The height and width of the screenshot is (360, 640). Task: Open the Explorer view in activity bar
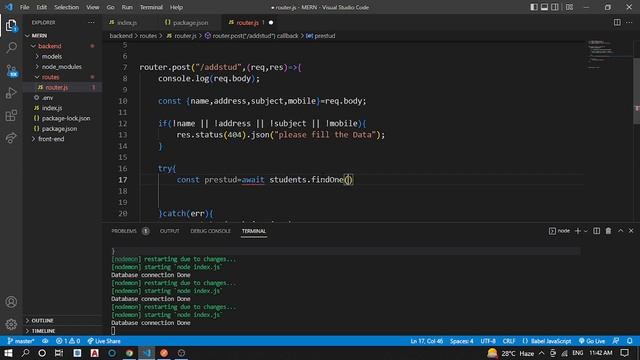(11, 26)
